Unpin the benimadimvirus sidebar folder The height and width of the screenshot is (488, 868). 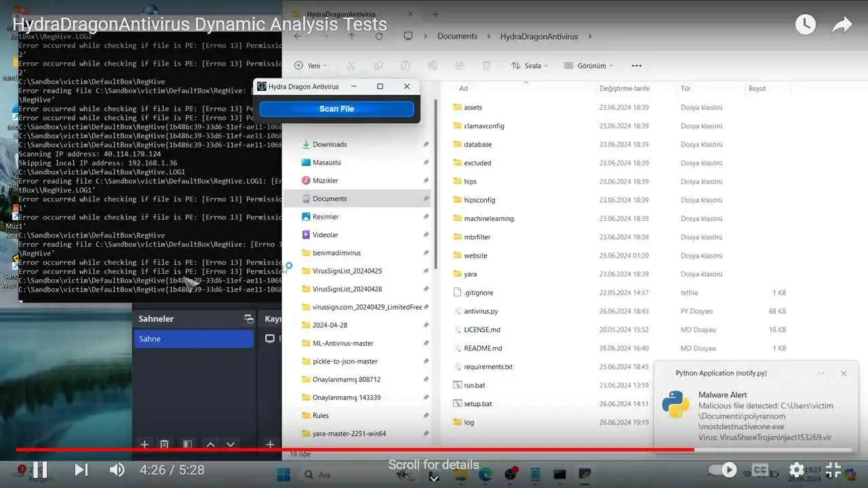pos(426,253)
